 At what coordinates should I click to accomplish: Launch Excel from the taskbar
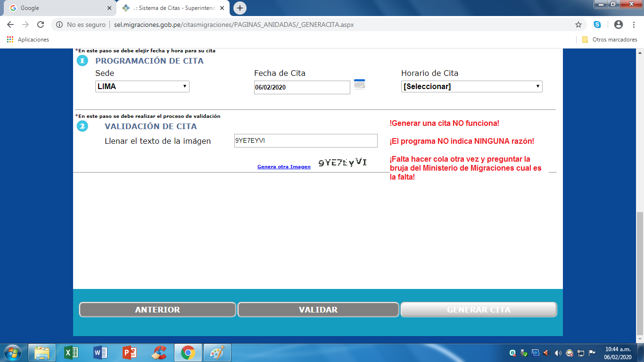(x=71, y=353)
